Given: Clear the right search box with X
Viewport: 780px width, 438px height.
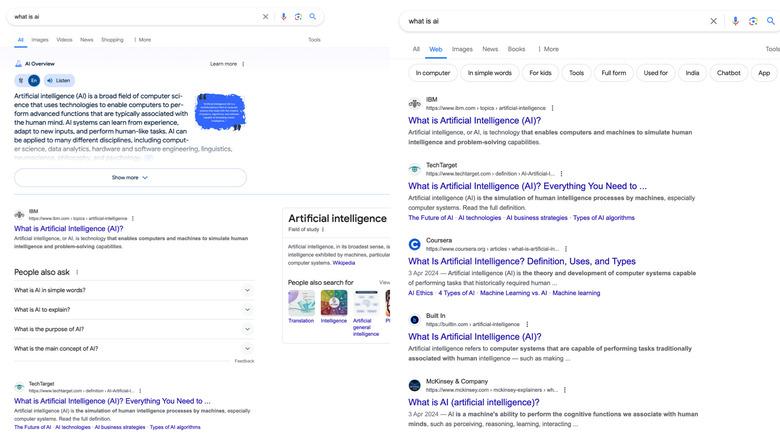Looking at the screenshot, I should [713, 21].
